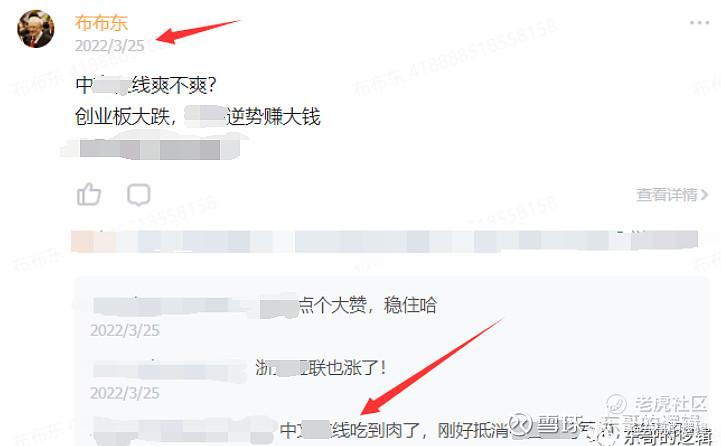Open the three-dot more options menu

pos(699,23)
